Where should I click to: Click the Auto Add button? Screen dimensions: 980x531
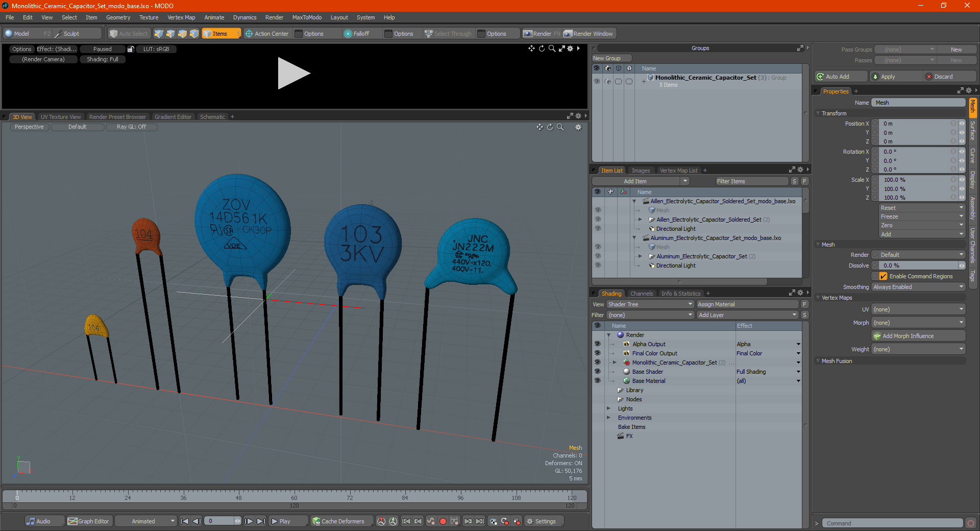[x=841, y=77]
